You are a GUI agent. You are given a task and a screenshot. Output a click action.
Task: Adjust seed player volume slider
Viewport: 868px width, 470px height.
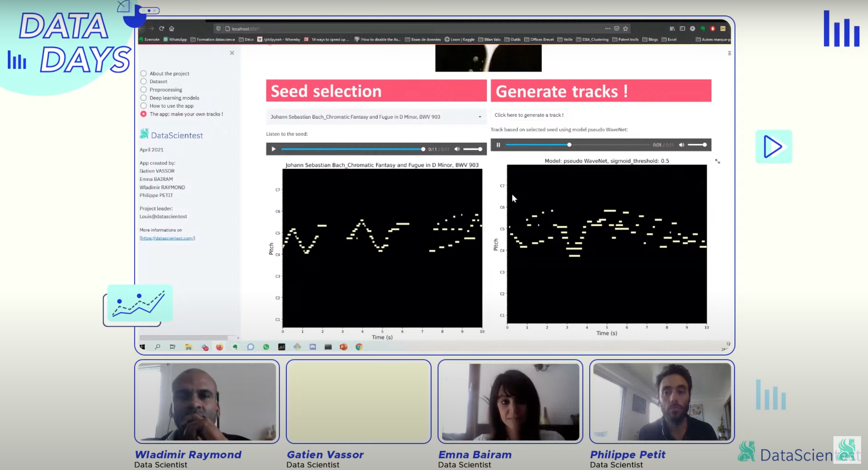click(x=472, y=149)
